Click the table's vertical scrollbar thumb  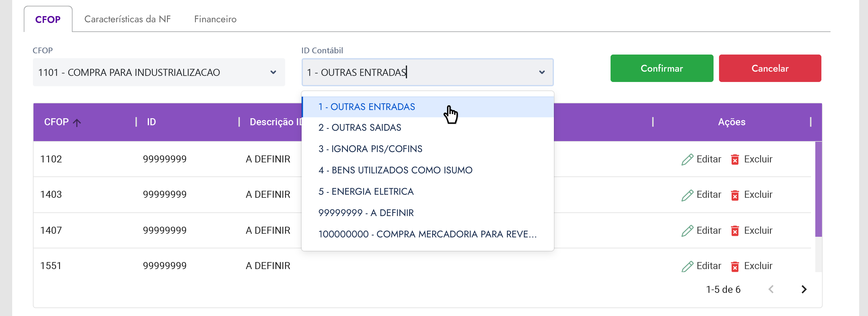click(818, 189)
